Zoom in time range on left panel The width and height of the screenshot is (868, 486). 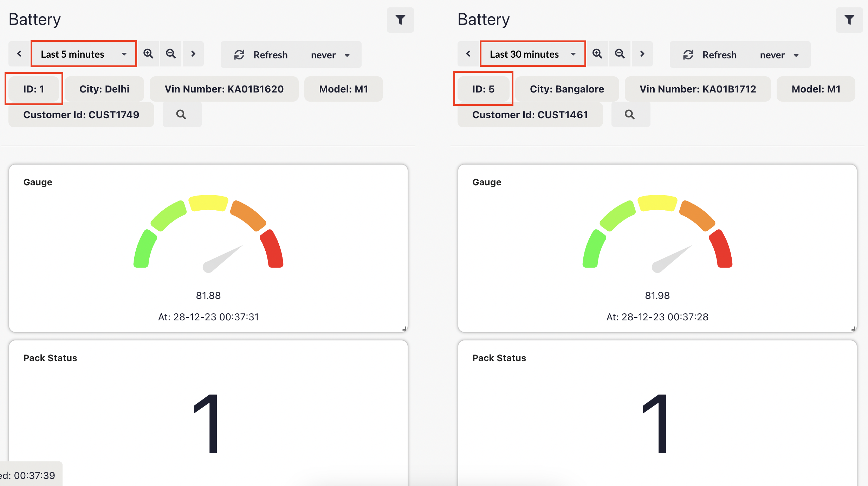[x=148, y=54]
